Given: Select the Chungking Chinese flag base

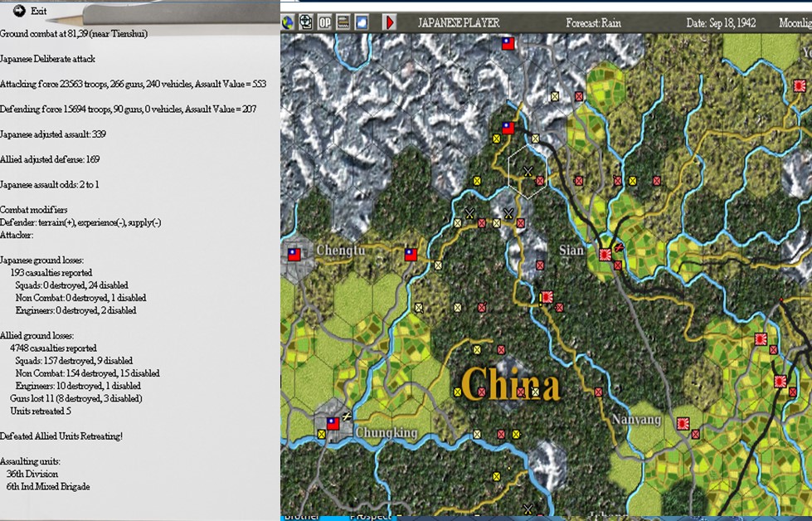Looking at the screenshot, I should pos(333,424).
